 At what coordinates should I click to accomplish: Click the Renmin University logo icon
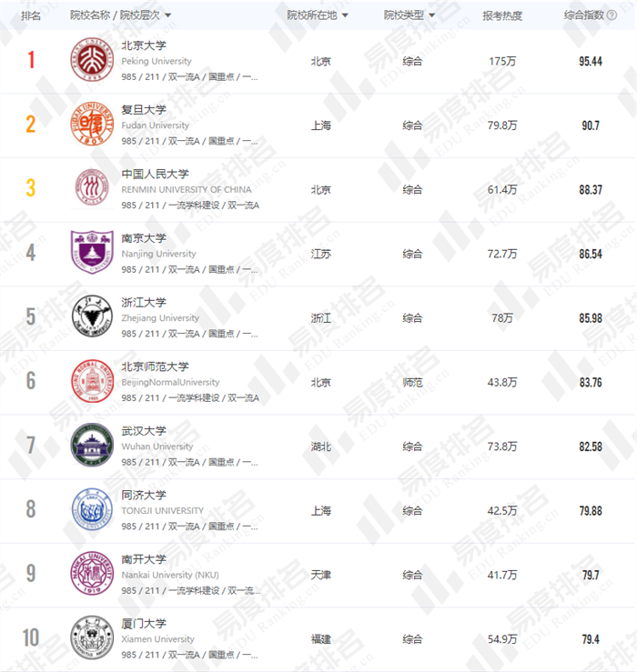coord(92,189)
